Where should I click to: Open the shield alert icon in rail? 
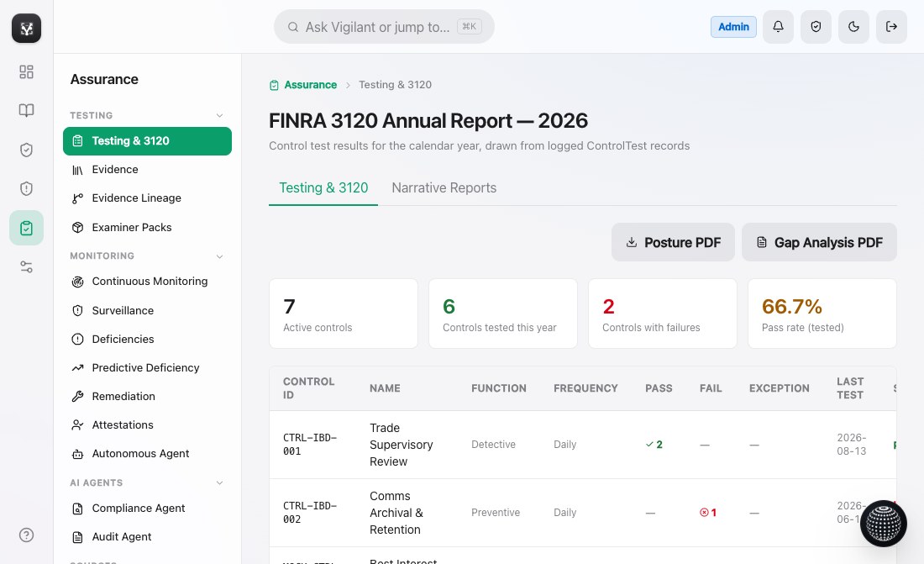click(x=27, y=189)
